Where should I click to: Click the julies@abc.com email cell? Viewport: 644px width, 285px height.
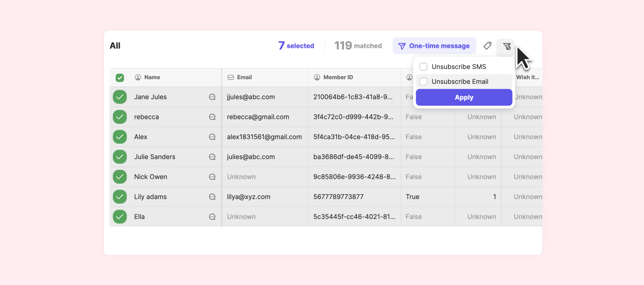251,157
